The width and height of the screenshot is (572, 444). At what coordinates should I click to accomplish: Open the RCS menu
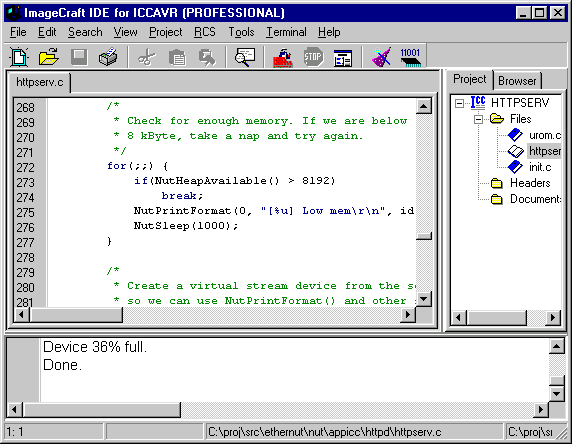tap(205, 32)
